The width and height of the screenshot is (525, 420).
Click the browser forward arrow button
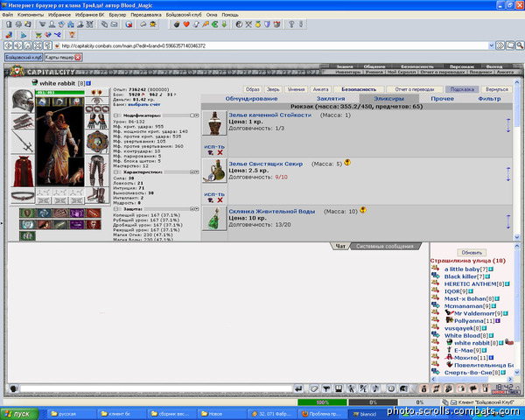click(x=18, y=45)
